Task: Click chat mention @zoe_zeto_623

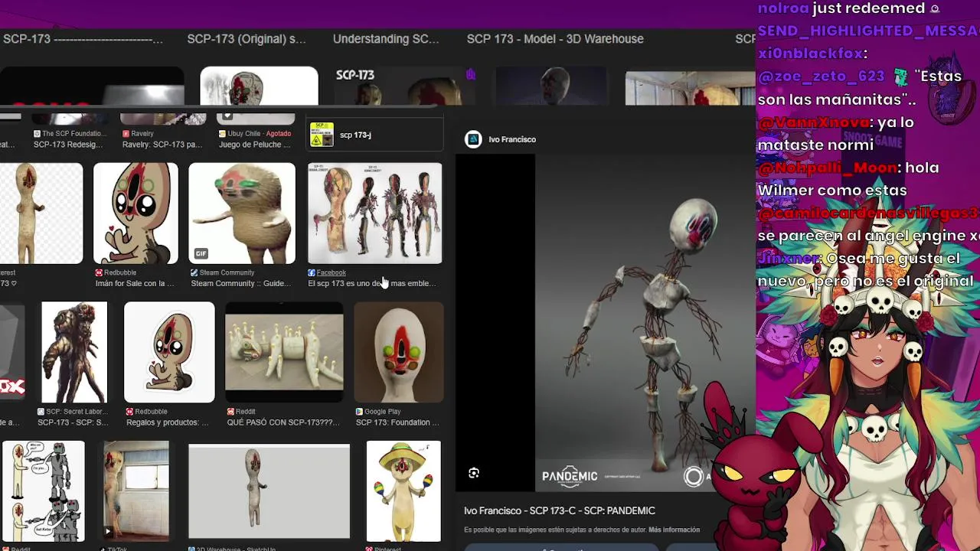Action: (x=822, y=77)
